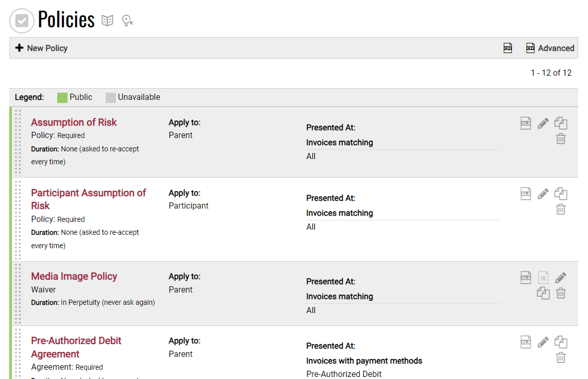588x379 pixels.
Task: Click Media Image Policy's file X icon
Action: (543, 278)
